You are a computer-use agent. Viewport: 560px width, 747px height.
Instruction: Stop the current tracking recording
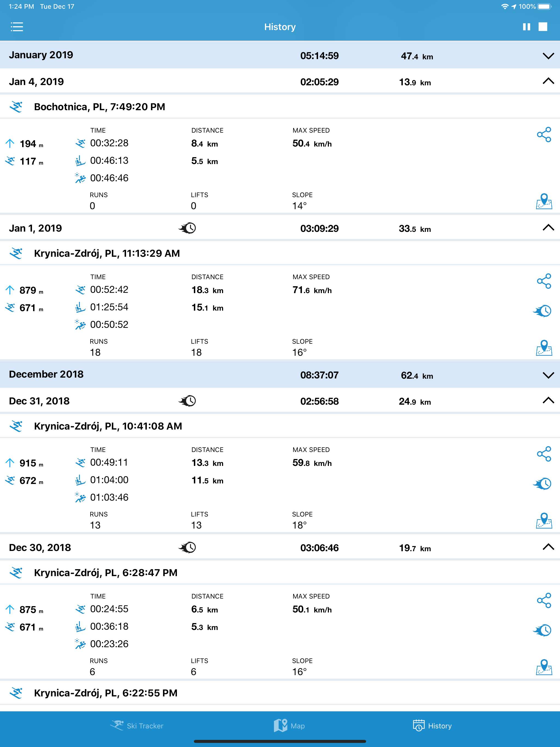[x=543, y=27]
